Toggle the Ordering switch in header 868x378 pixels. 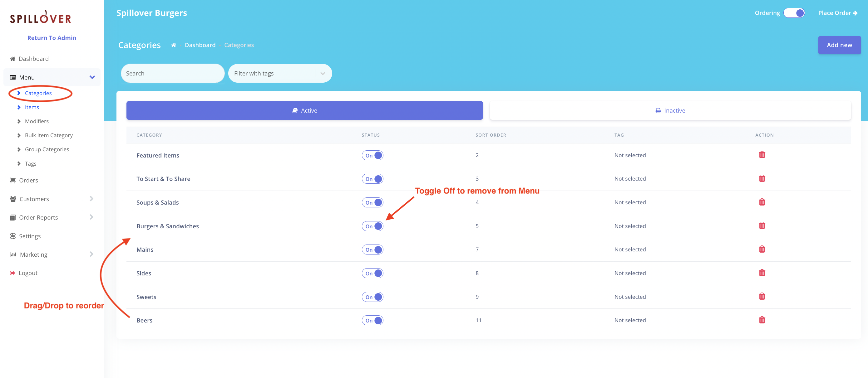[x=794, y=13]
